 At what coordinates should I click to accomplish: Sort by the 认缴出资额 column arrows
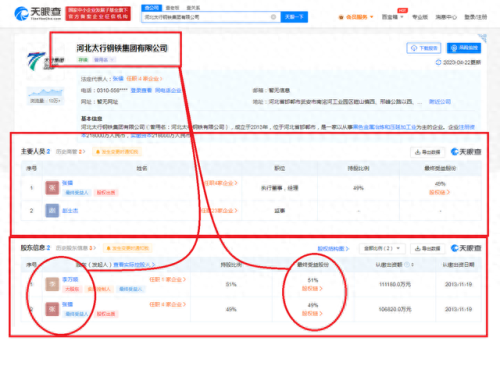point(412,265)
